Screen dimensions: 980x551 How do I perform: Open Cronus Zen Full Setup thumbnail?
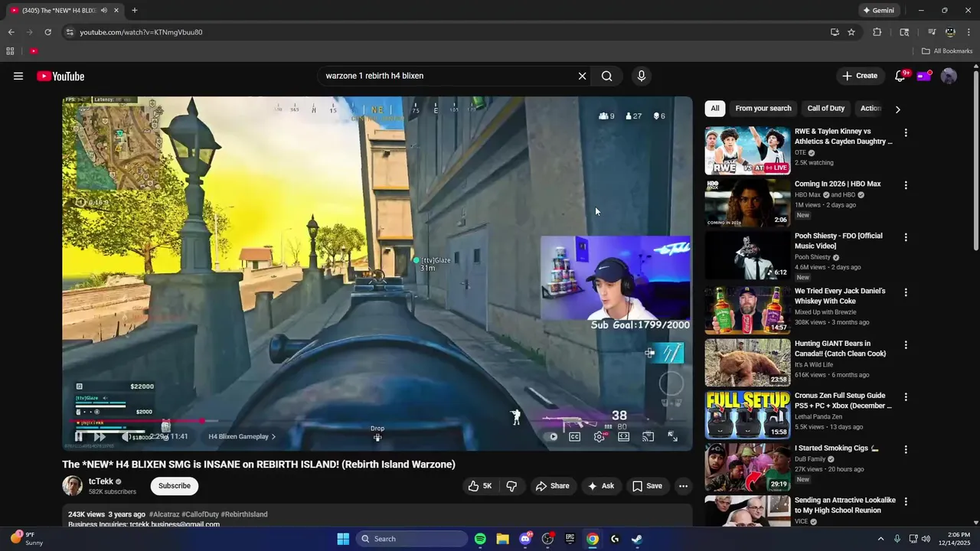pos(747,415)
